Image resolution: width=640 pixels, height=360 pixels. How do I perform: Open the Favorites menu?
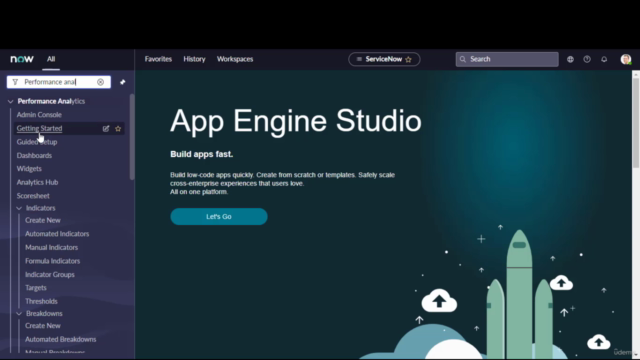tap(158, 59)
